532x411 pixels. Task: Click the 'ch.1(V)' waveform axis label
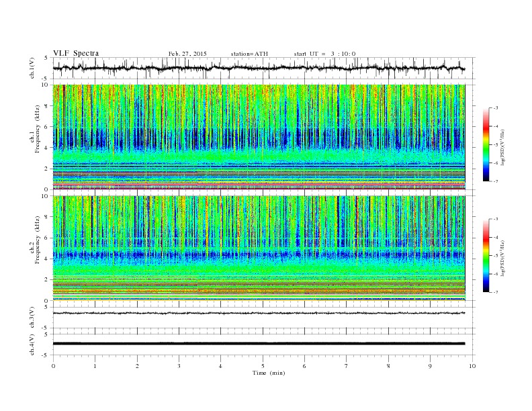click(32, 68)
